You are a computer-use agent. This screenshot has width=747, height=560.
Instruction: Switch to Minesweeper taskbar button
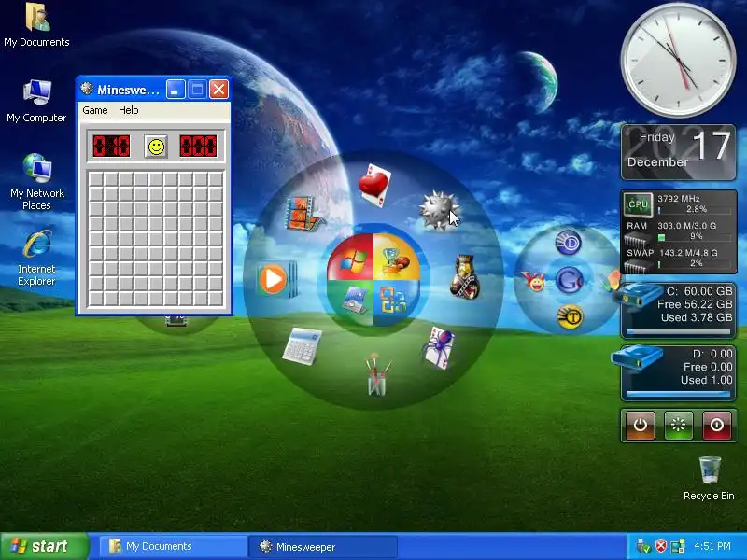point(323,547)
